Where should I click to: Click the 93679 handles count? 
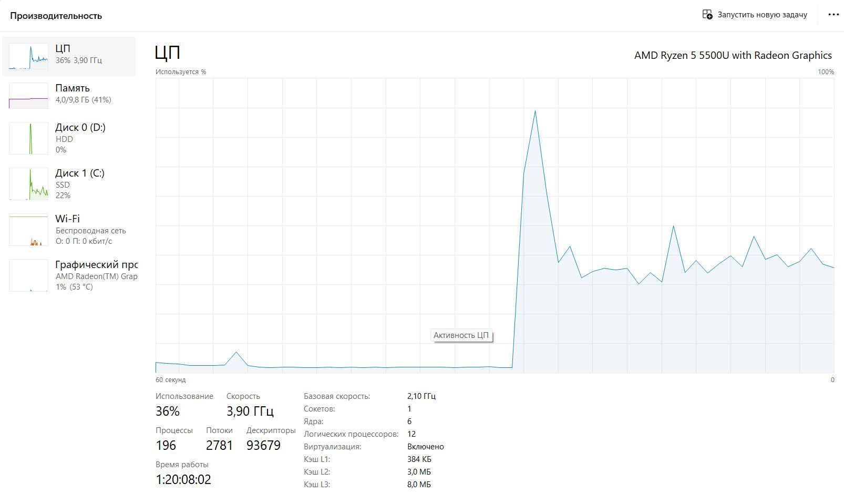[x=263, y=446]
